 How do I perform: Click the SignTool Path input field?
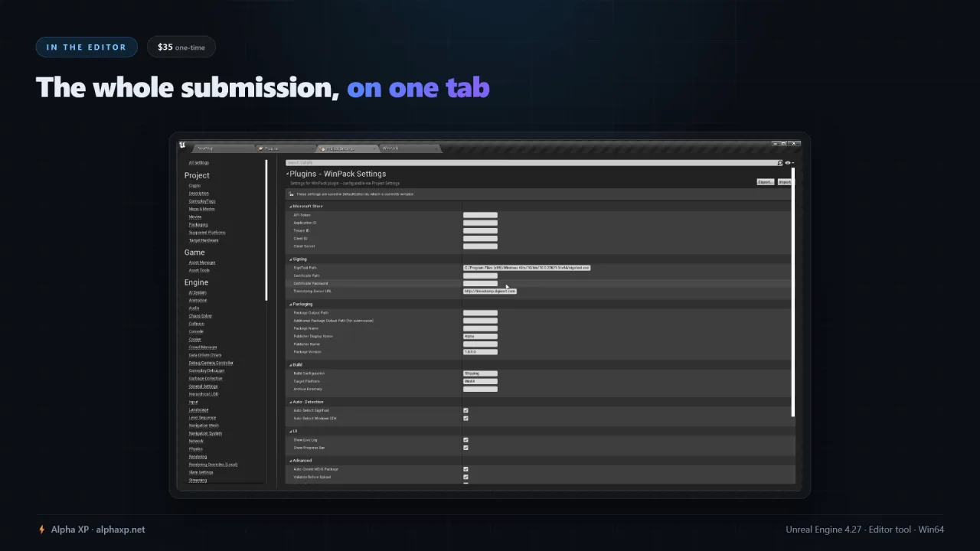[527, 268]
